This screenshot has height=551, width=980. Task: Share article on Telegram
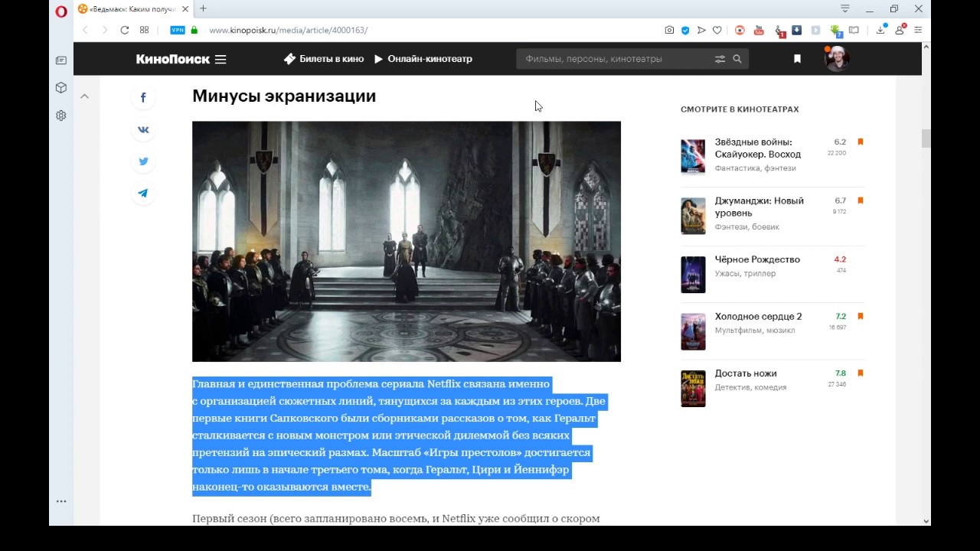coord(143,194)
